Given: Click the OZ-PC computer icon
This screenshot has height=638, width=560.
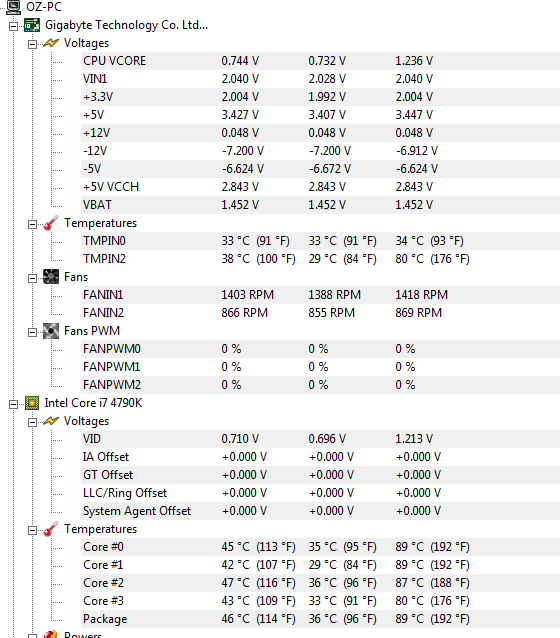Looking at the screenshot, I should (13, 7).
